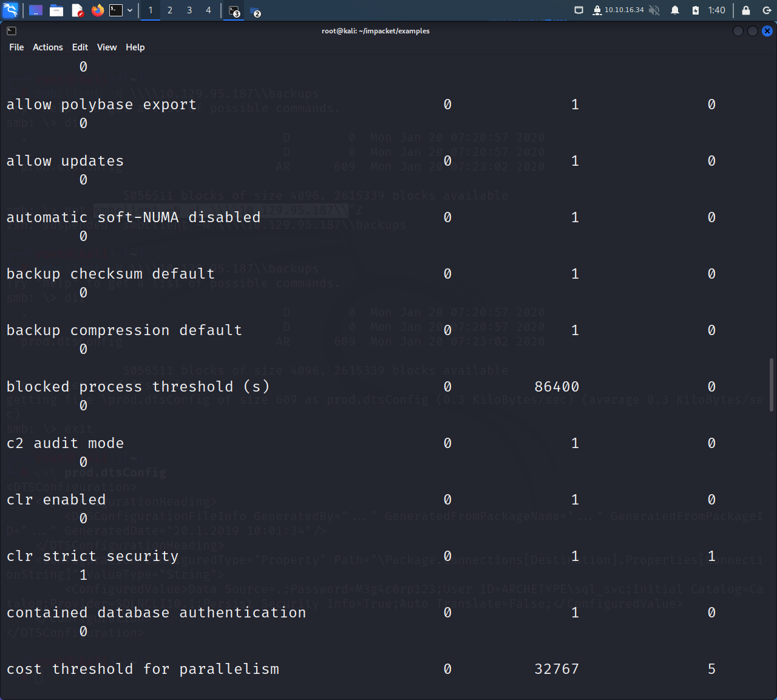
Task: Click the log out icon
Action: coord(767,10)
